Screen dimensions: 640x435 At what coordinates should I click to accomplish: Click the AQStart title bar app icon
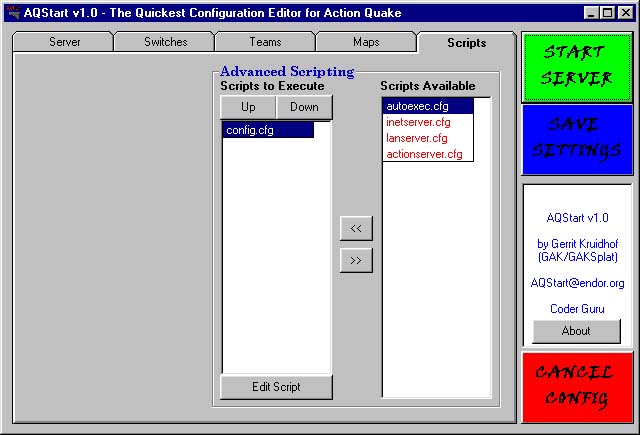13,13
